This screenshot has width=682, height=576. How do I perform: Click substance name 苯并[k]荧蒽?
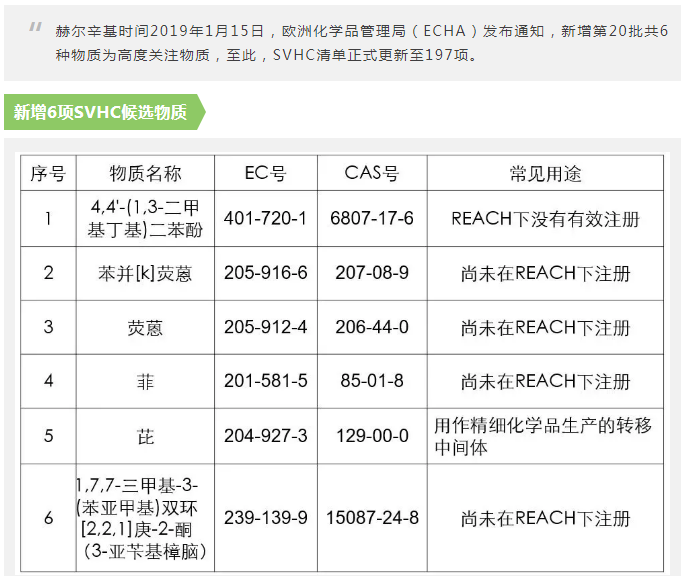pyautogui.click(x=145, y=273)
